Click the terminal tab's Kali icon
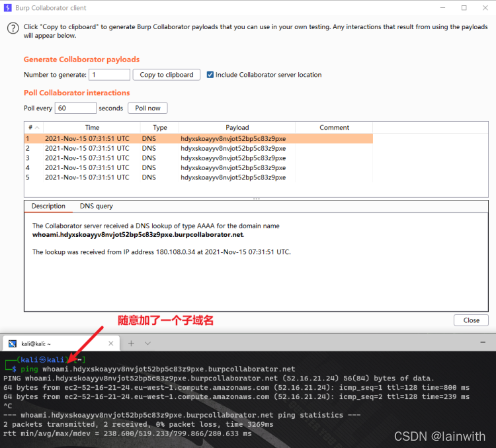The height and width of the screenshot is (448, 496). [13, 343]
